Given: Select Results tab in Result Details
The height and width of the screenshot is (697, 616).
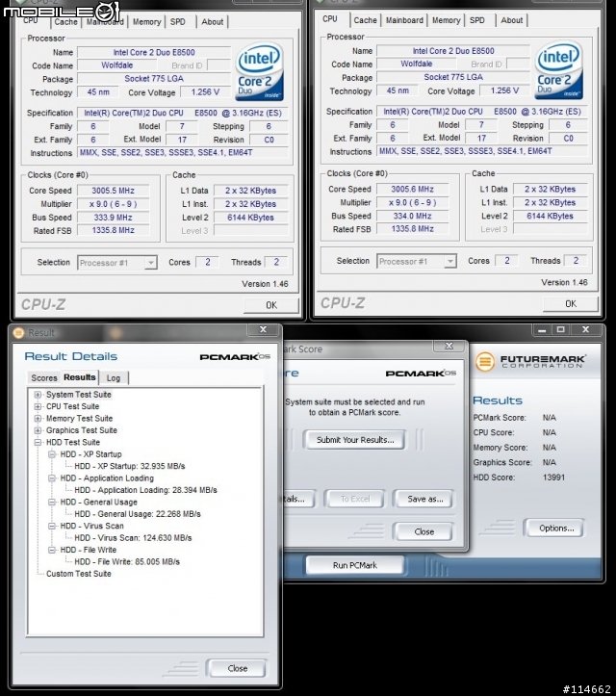Looking at the screenshot, I should pyautogui.click(x=80, y=377).
